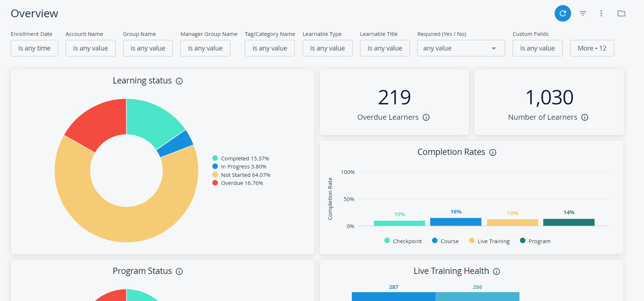The width and height of the screenshot is (644, 301).
Task: Toggle In Progress legend entry
Action: point(239,166)
